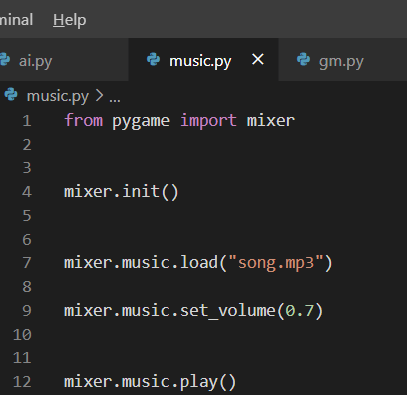Close the music.py tab
Image resolution: width=407 pixels, height=395 pixels.
258,60
